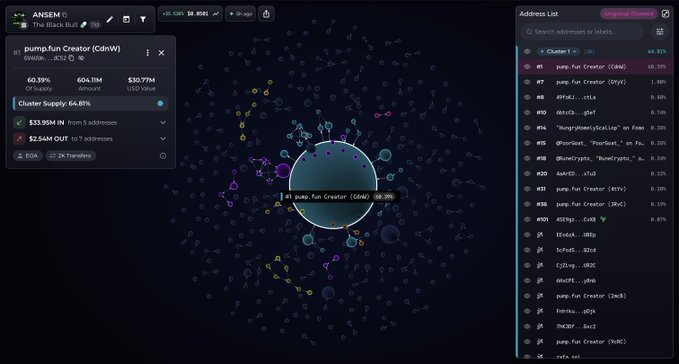Screen dimensions: 679x364
Task: Expand the Address List panel icon
Action: coord(666,14)
